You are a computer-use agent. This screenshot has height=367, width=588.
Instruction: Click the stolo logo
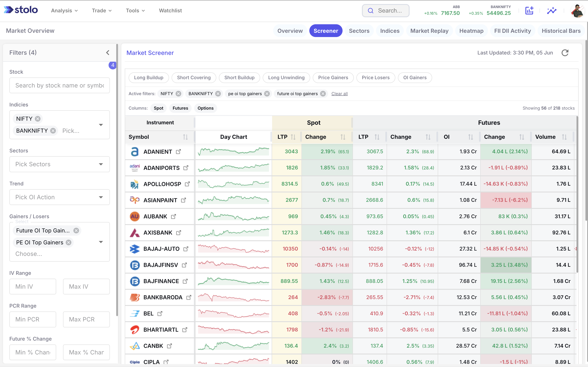pyautogui.click(x=21, y=10)
